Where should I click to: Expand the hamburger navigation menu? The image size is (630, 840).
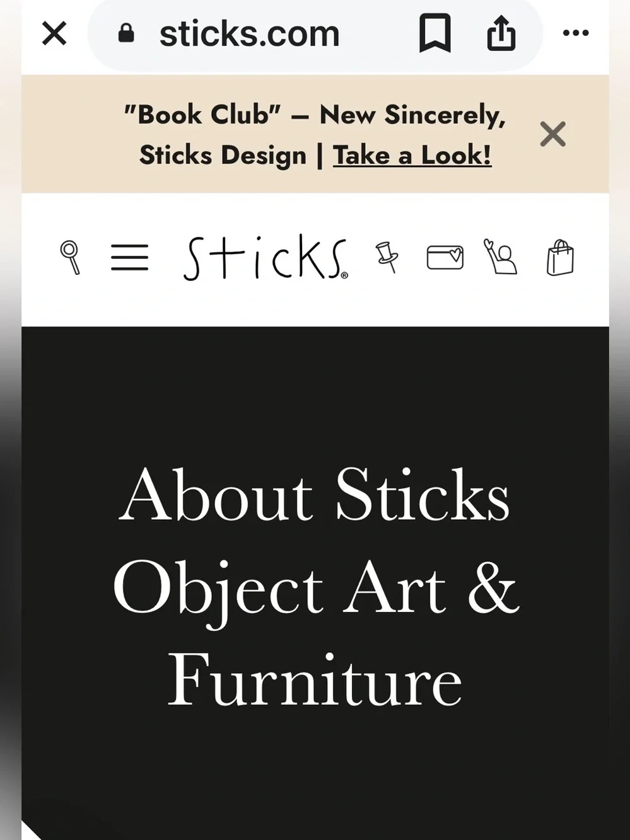click(129, 257)
